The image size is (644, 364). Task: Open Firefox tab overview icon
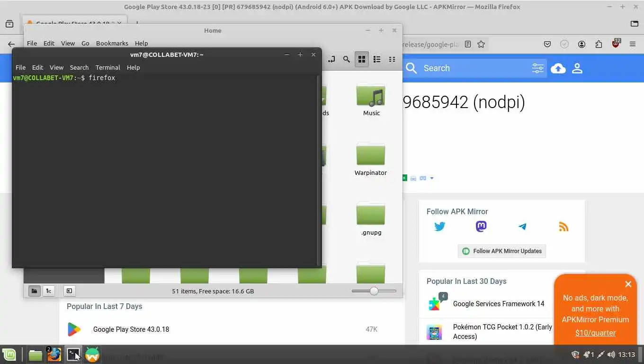pyautogui.click(x=9, y=24)
